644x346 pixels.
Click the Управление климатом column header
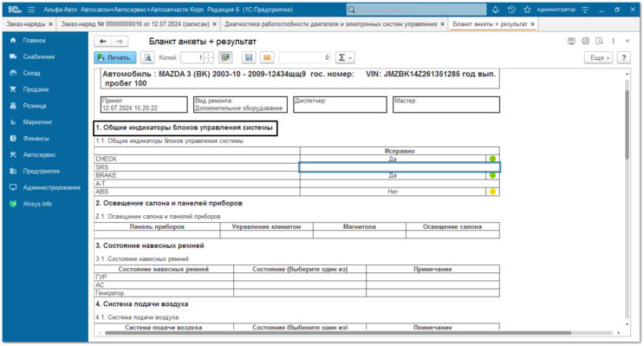(266, 226)
